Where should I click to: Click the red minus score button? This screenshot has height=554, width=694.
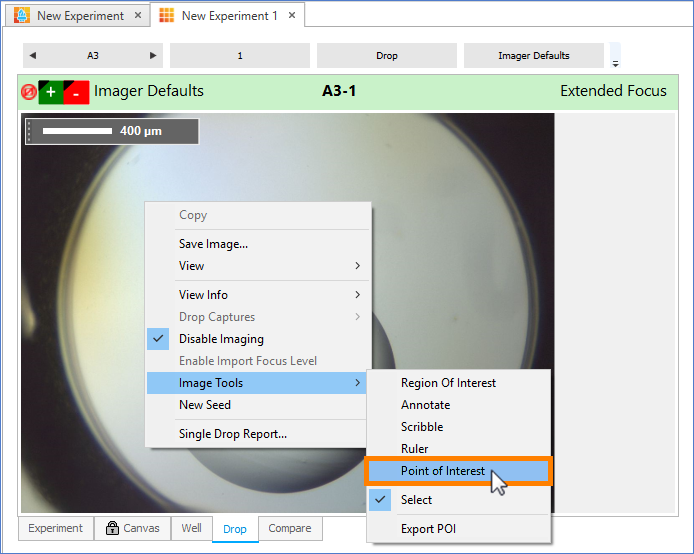76,92
